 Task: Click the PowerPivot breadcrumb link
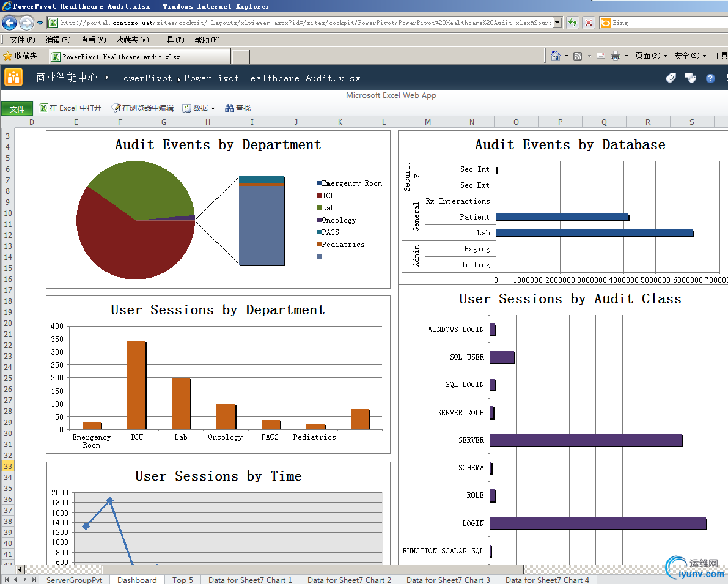[144, 78]
